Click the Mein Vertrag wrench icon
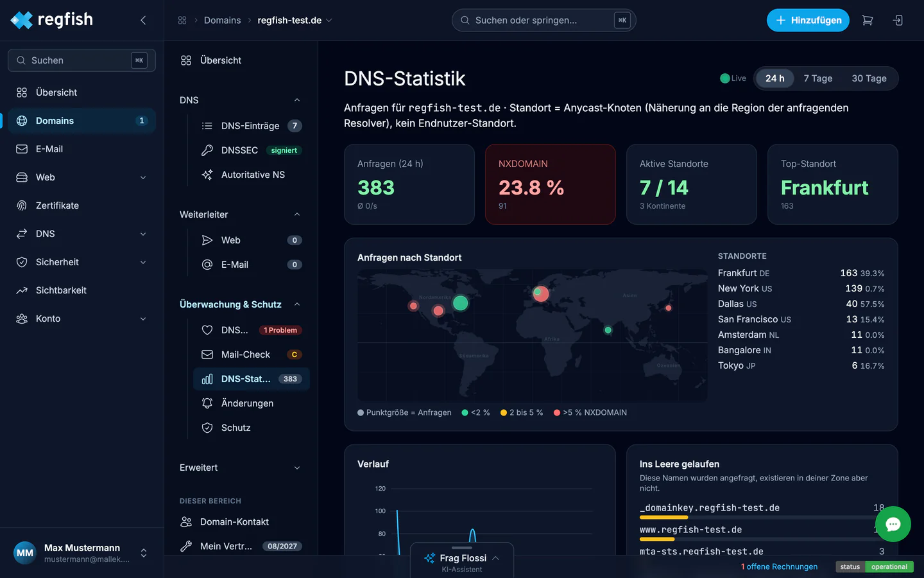The image size is (924, 578). (x=186, y=546)
